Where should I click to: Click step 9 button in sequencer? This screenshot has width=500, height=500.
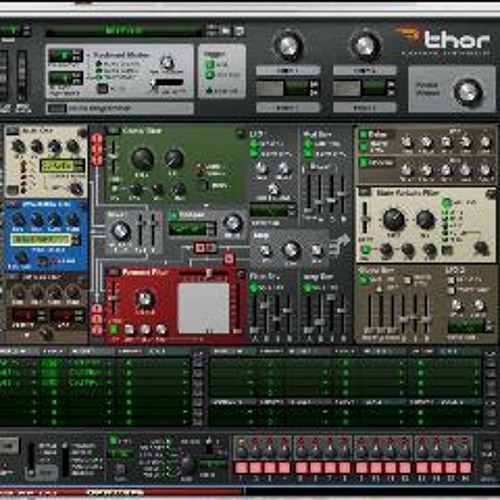pos(361,468)
